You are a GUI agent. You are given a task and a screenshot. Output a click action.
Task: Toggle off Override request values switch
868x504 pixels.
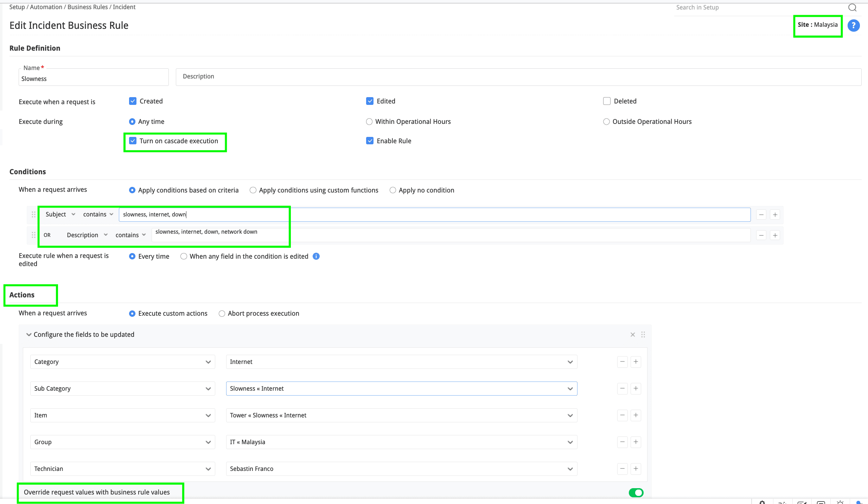[636, 493]
